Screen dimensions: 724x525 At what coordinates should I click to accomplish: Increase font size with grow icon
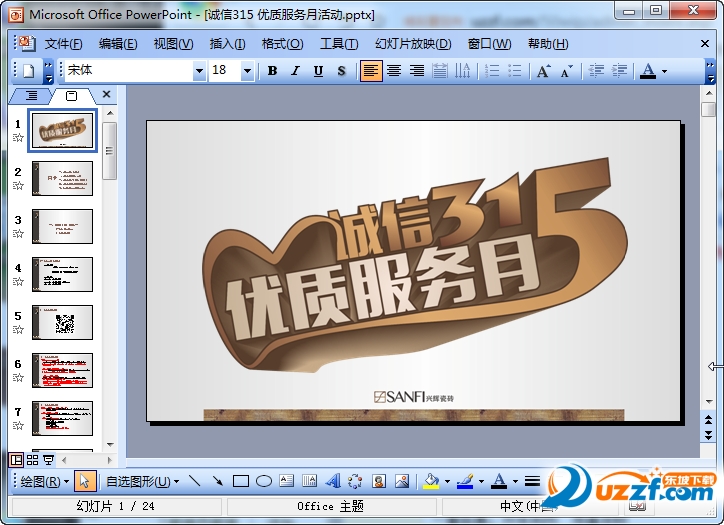(543, 71)
